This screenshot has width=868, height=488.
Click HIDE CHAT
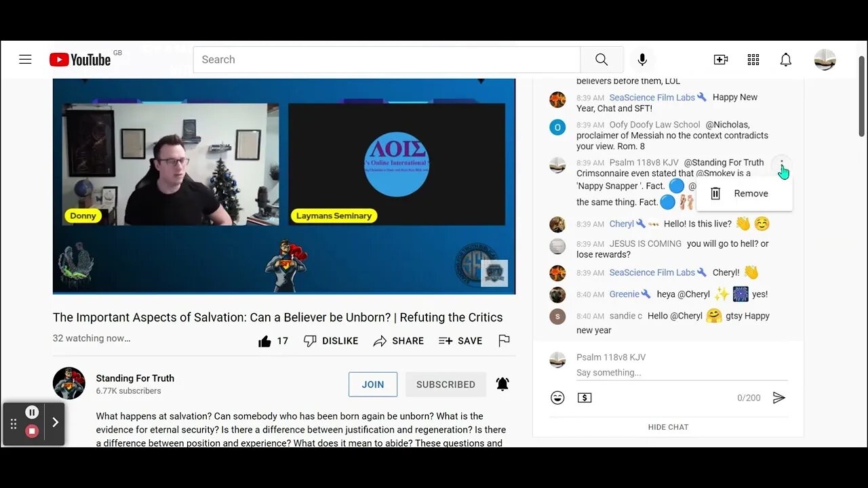click(668, 427)
